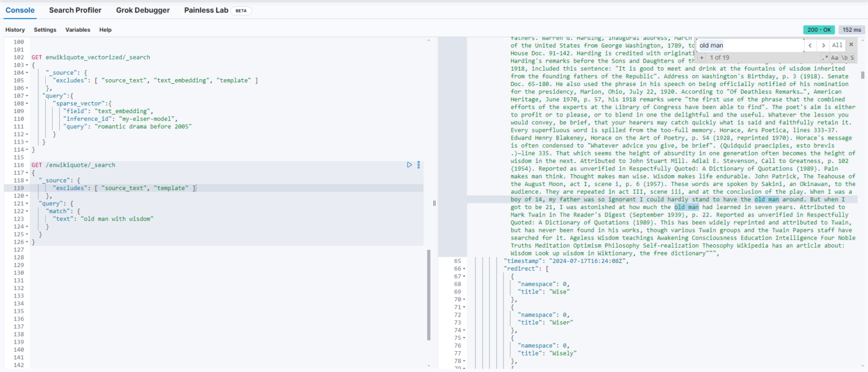Enable match case in the find widget

pyautogui.click(x=835, y=57)
